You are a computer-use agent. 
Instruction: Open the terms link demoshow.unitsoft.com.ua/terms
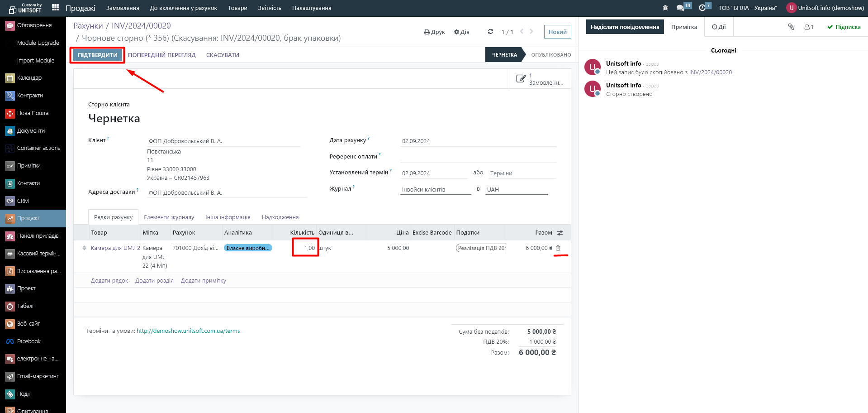188,331
